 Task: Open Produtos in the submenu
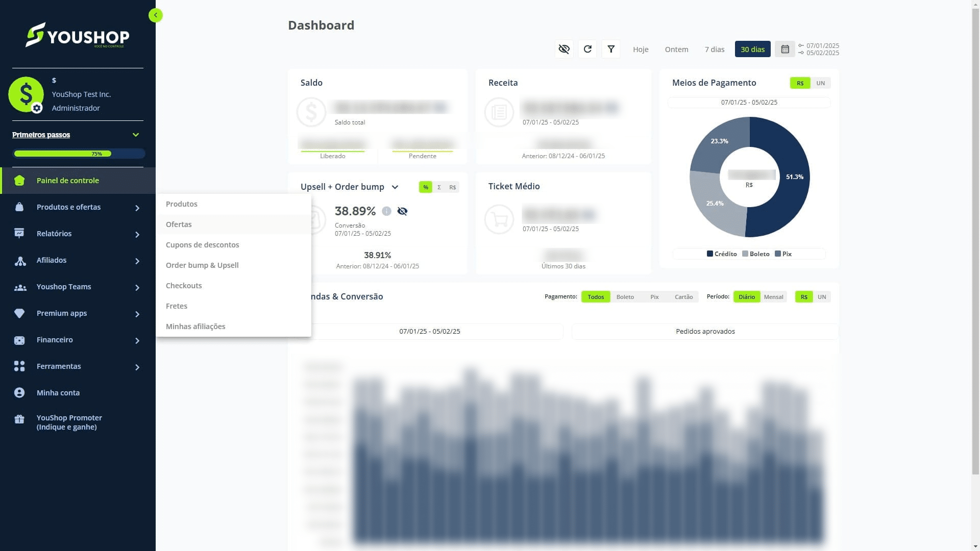(233, 204)
